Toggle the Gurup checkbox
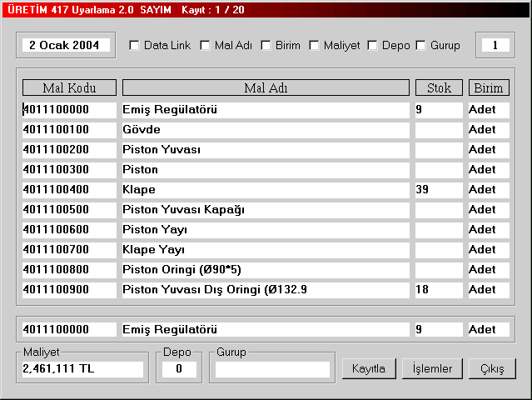 click(x=421, y=45)
